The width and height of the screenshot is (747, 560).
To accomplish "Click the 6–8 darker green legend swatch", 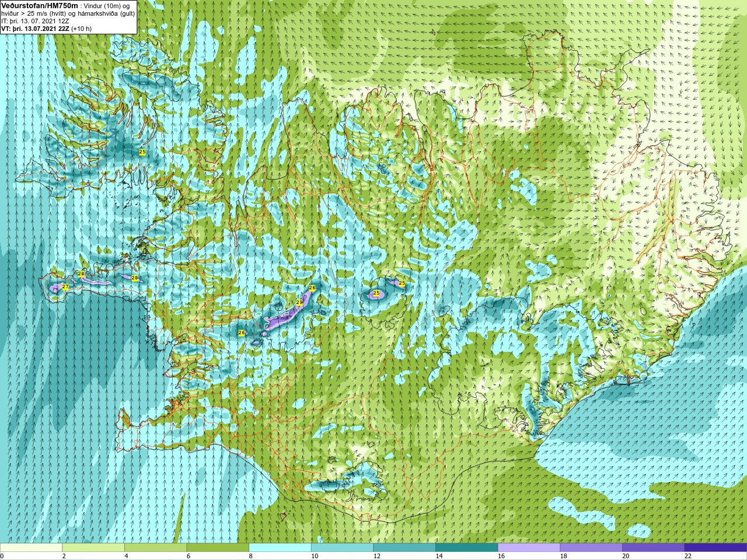I will coord(218,548).
